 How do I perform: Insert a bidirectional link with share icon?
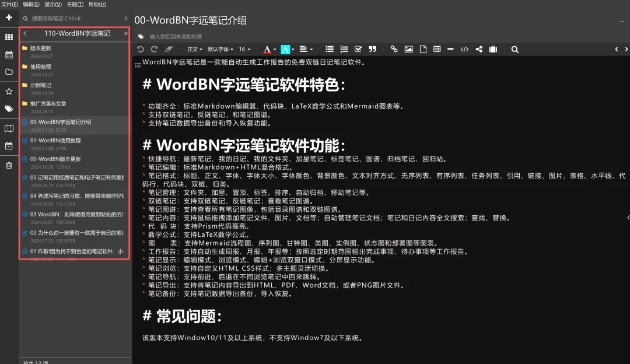(479, 49)
